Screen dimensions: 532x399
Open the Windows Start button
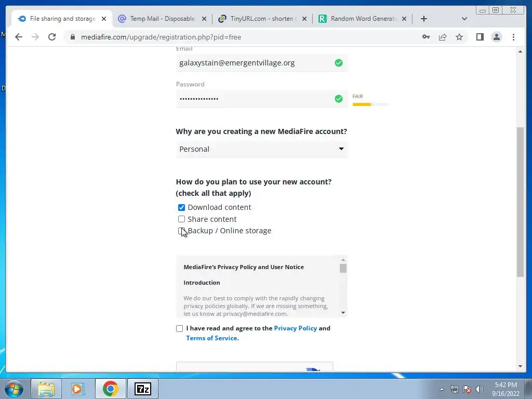tap(14, 389)
